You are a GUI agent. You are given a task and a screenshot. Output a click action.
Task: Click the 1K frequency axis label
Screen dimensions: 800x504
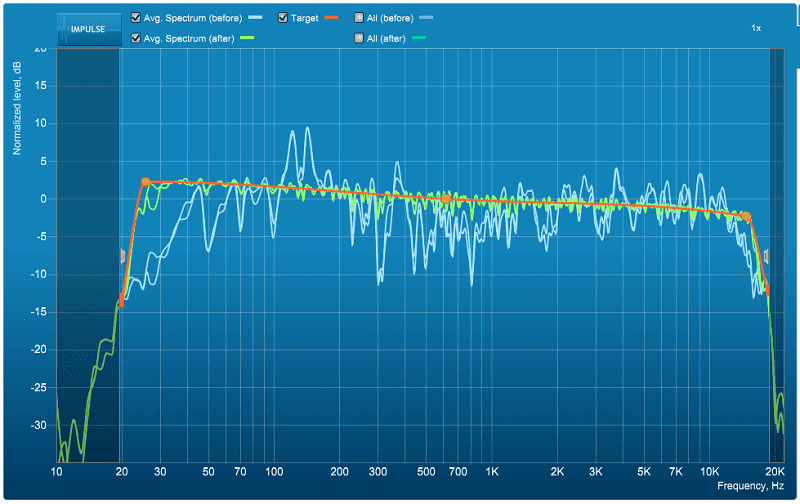[492, 471]
